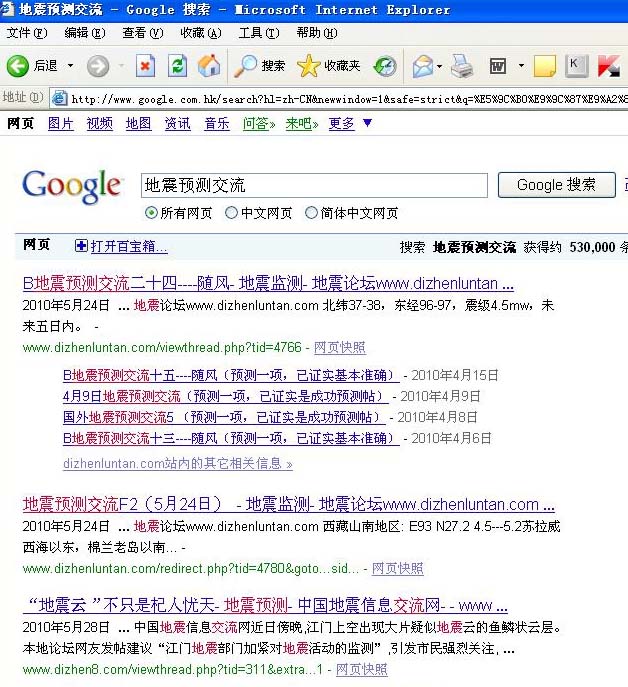Screen dimensions: 628x687
Task: Open the 收藏(A) menu
Action: [201, 33]
